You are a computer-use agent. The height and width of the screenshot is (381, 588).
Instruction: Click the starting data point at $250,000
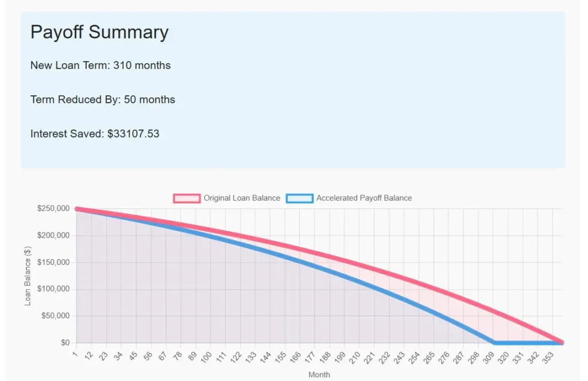[x=77, y=209]
